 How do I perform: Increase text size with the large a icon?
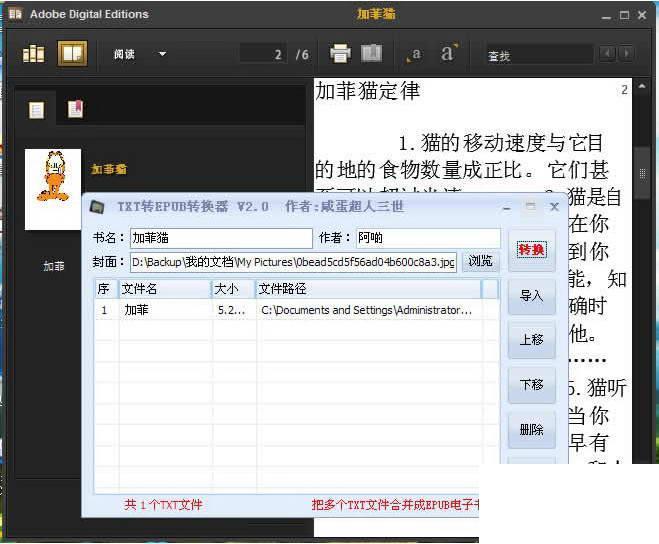(x=449, y=53)
